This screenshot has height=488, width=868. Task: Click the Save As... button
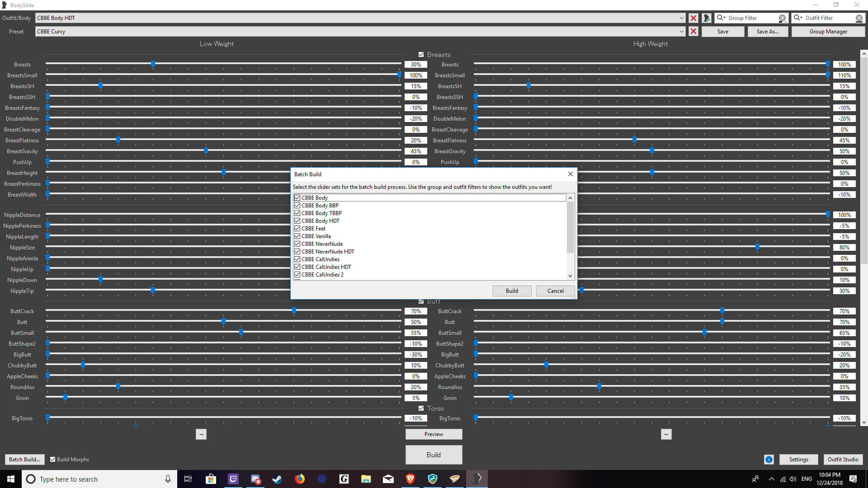tap(768, 32)
